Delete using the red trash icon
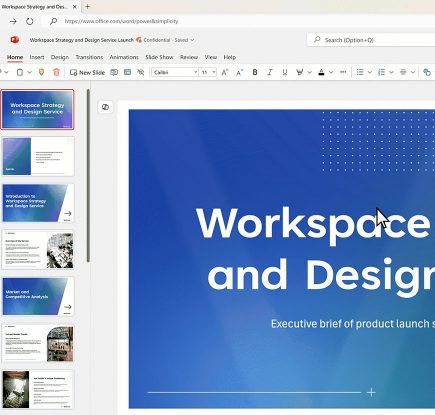The image size is (435, 415). tap(56, 72)
